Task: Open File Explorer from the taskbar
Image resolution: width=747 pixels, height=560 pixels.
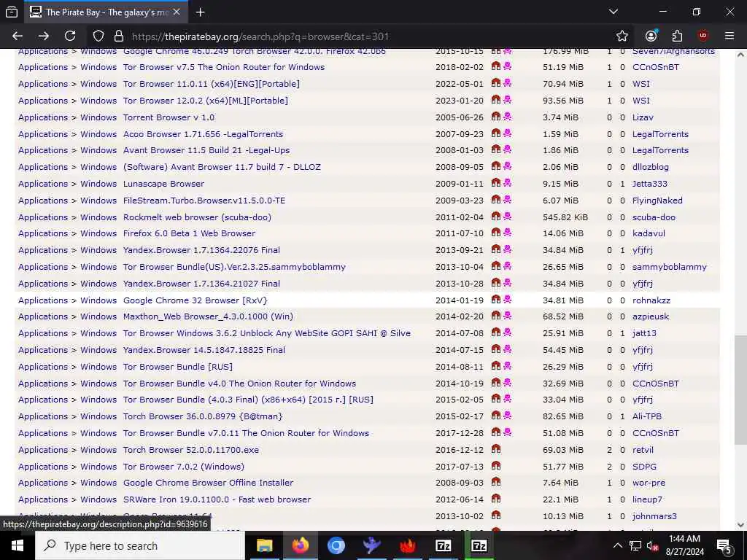Action: click(x=264, y=545)
